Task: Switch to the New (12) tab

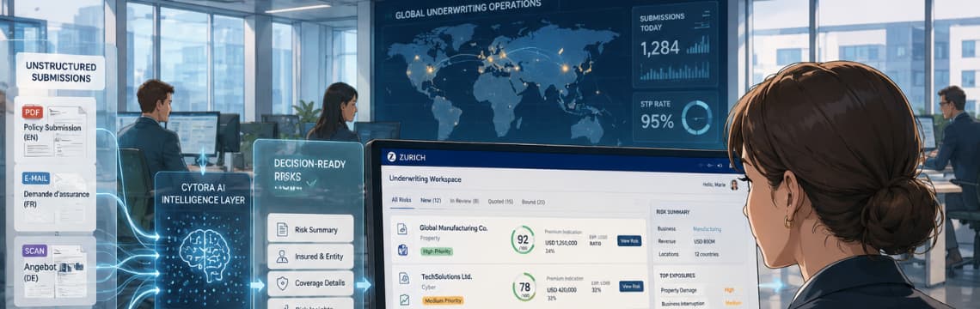Action: coord(431,201)
